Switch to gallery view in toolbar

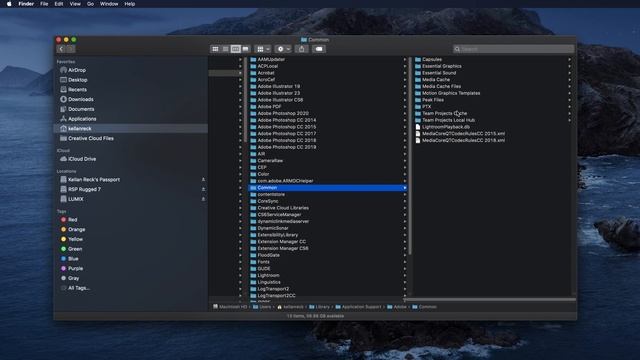pos(246,49)
